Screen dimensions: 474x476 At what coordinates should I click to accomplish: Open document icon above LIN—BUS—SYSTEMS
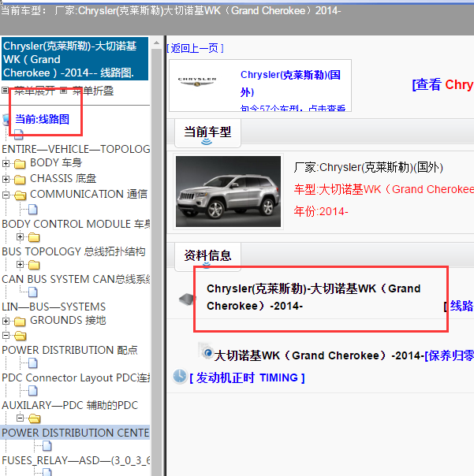pos(33,292)
